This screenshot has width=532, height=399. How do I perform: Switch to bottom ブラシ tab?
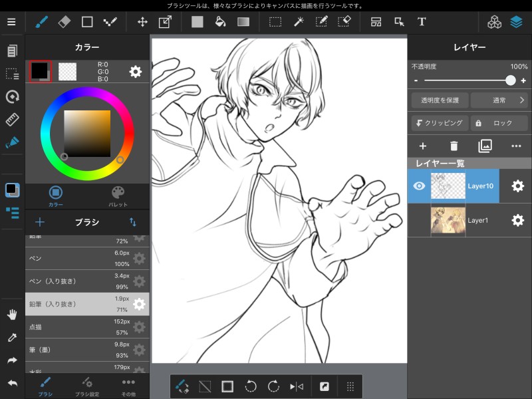pyautogui.click(x=45, y=386)
